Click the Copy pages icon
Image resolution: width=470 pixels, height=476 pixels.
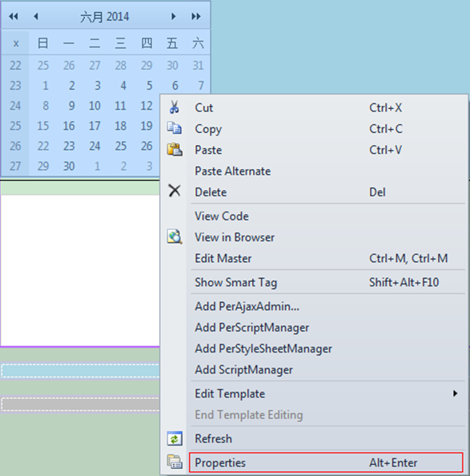tap(175, 128)
